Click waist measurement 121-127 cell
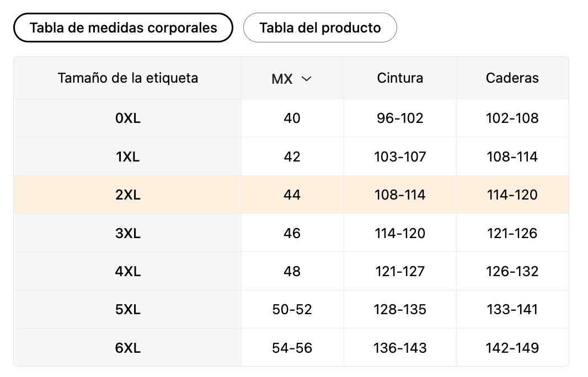 point(400,271)
